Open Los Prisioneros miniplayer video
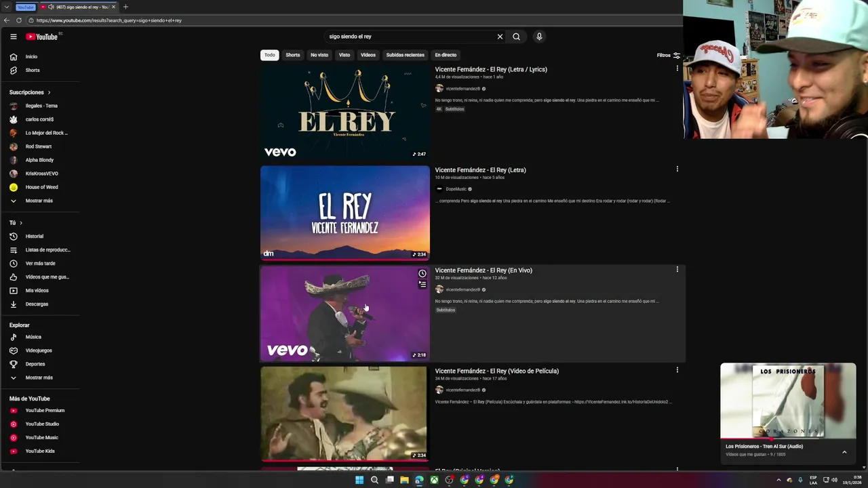This screenshot has width=868, height=488. 788,400
